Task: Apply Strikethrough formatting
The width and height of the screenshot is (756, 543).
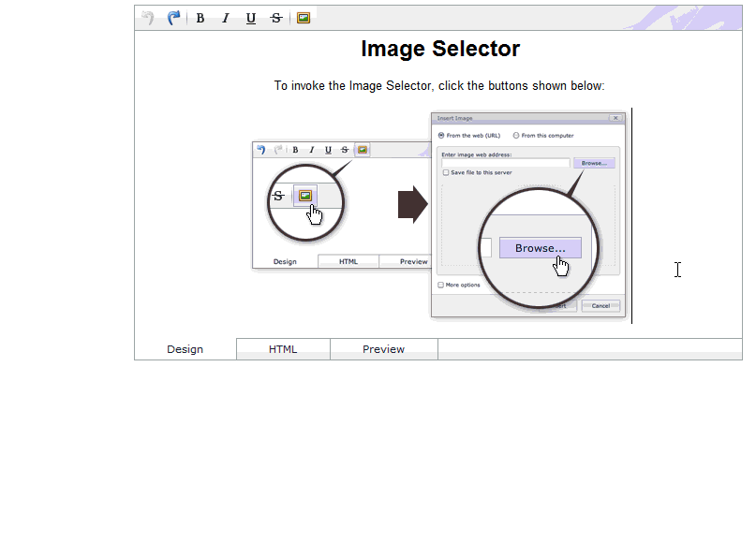Action: point(274,17)
